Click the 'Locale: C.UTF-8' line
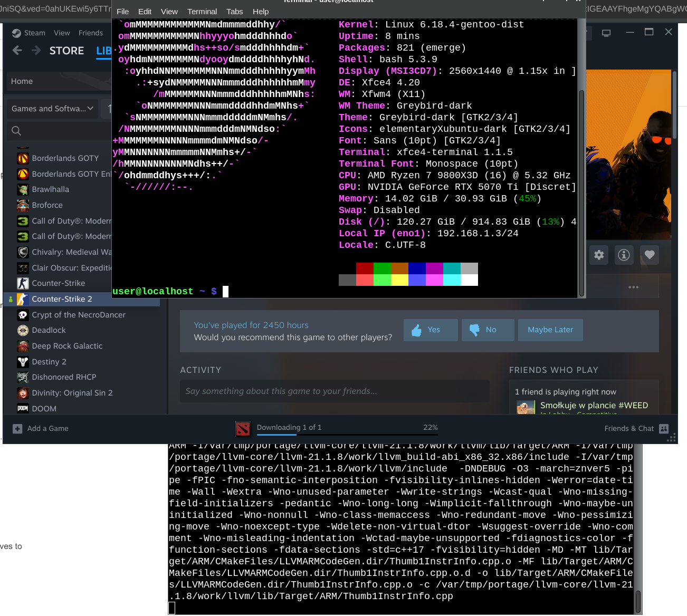Image resolution: width=687 pixels, height=616 pixels. click(382, 245)
